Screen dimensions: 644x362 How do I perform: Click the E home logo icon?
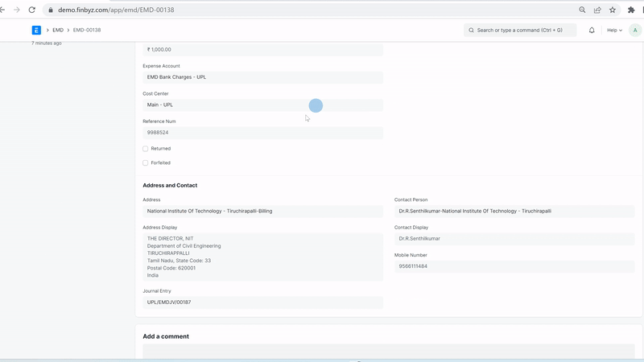point(36,30)
